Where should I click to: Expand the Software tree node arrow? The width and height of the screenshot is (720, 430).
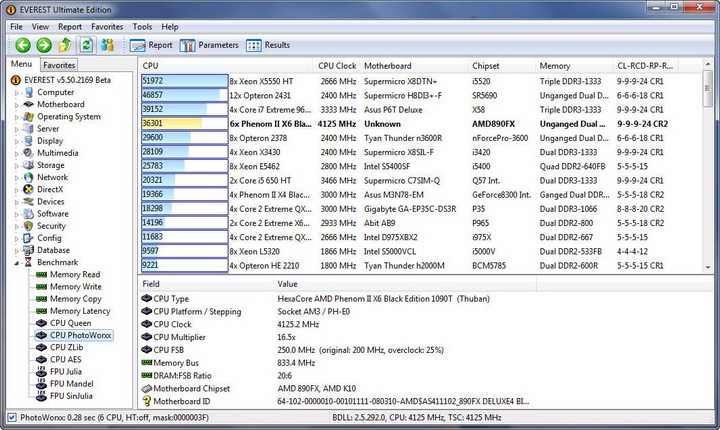pos(17,214)
